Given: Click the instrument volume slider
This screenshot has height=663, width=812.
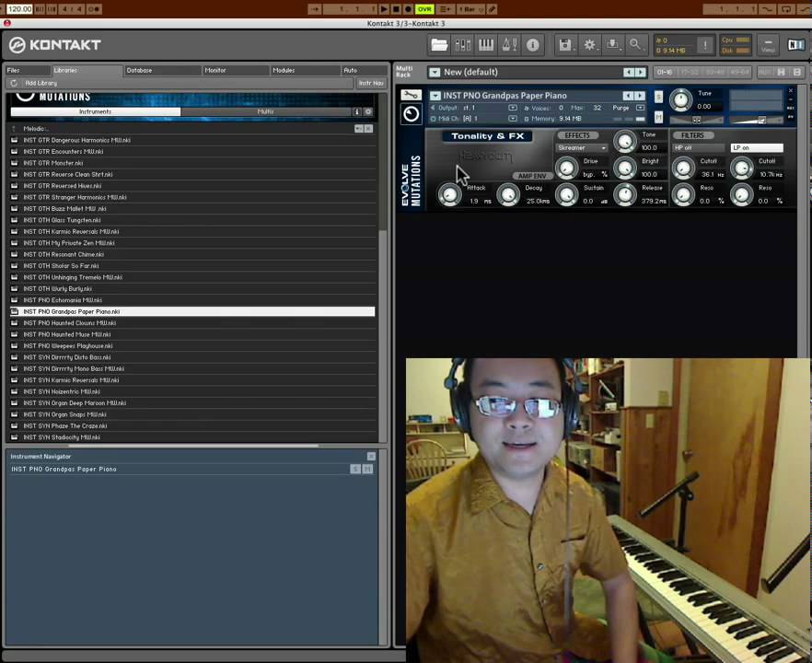Looking at the screenshot, I should pyautogui.click(x=756, y=120).
